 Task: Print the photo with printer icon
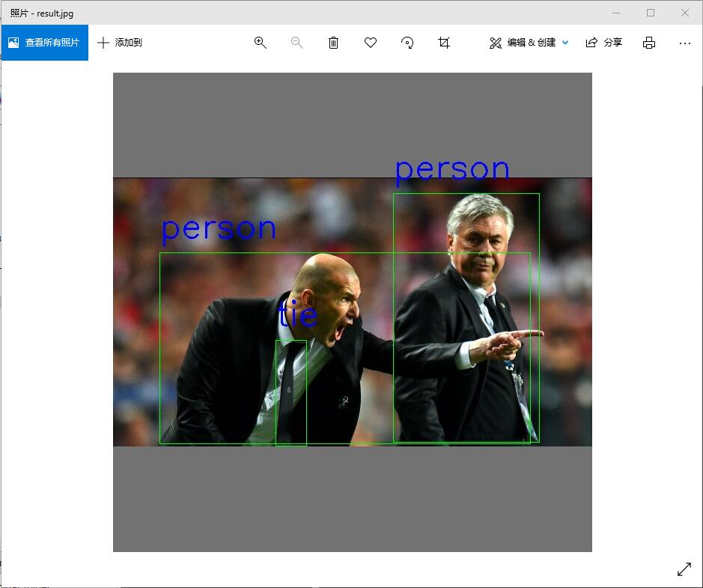click(649, 43)
